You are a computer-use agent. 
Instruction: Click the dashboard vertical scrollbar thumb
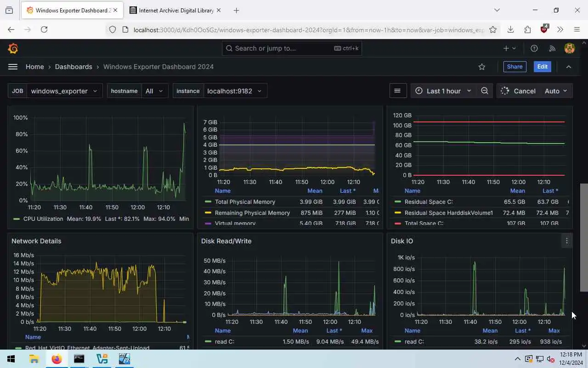[584, 237]
